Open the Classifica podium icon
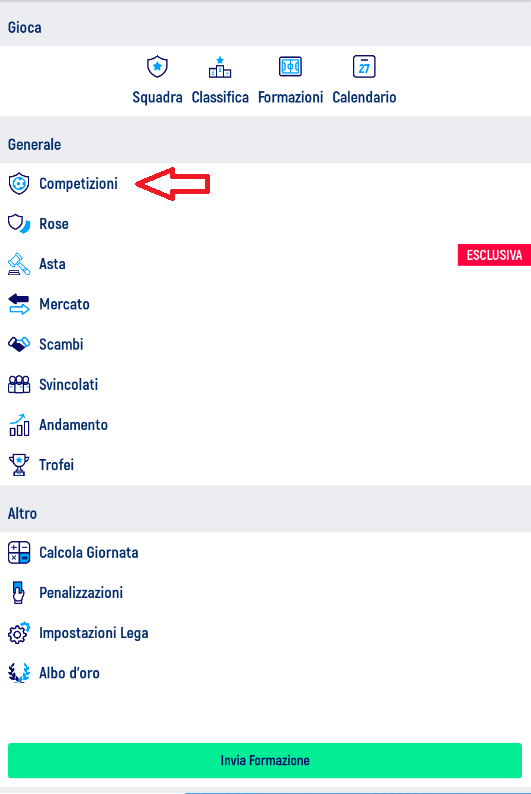The width and height of the screenshot is (531, 794). [x=220, y=67]
